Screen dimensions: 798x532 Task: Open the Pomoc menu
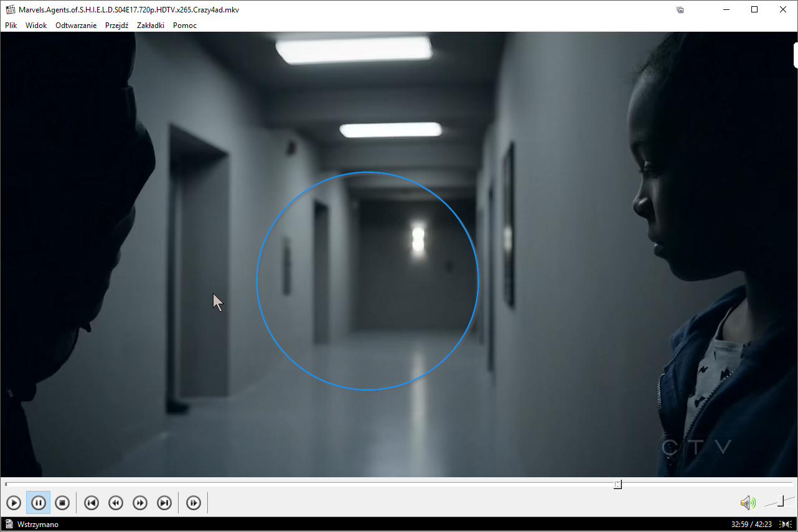click(185, 26)
